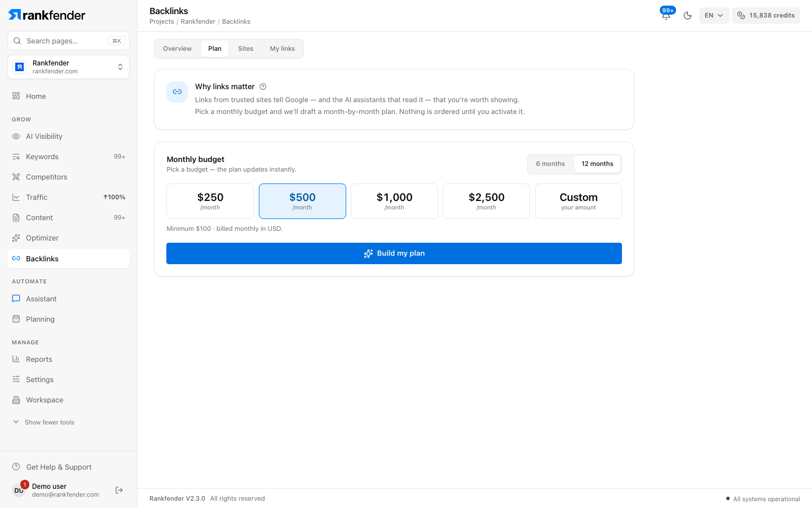Screen dimensions: 812x508
Task: Open Reports in sidebar
Action: [68, 359]
